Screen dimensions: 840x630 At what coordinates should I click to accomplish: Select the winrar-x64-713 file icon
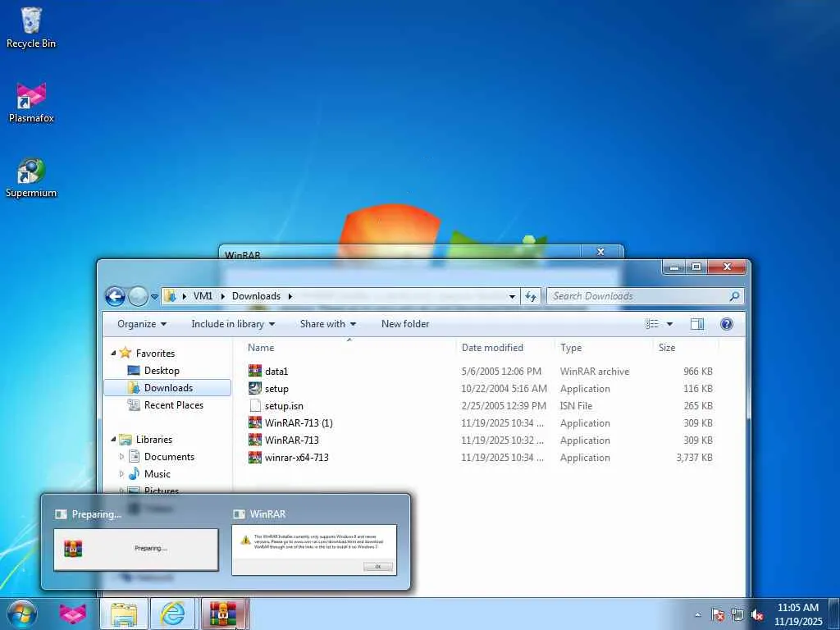[255, 458]
